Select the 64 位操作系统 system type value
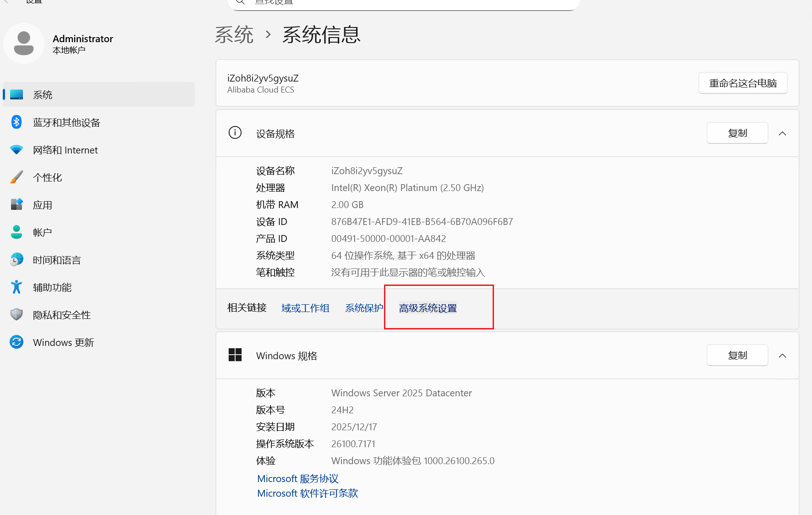This screenshot has width=812, height=515. tap(403, 255)
